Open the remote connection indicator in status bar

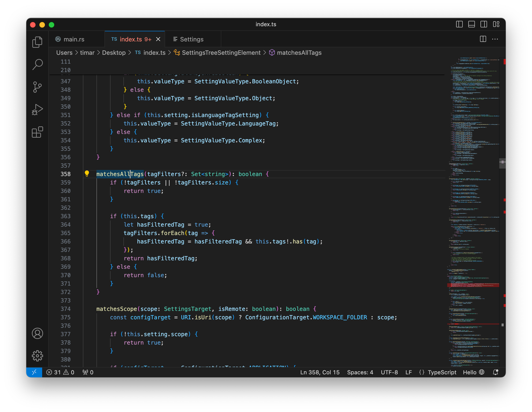[34, 372]
